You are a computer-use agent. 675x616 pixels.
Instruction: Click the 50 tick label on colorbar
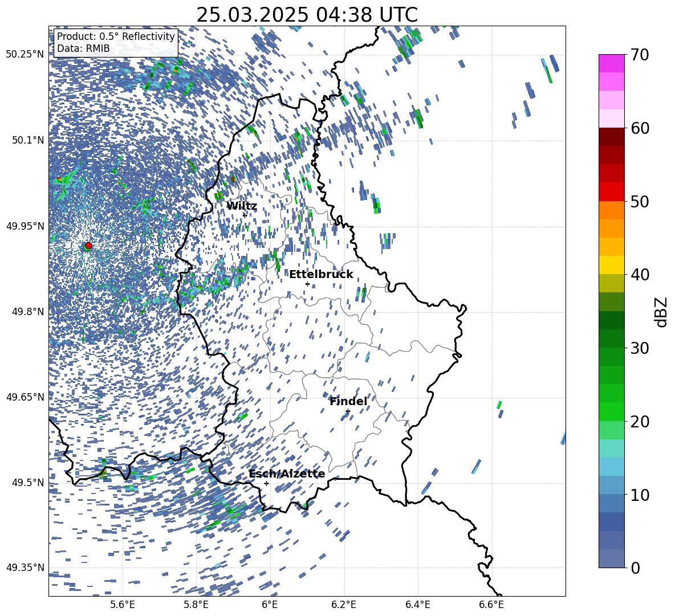(640, 201)
